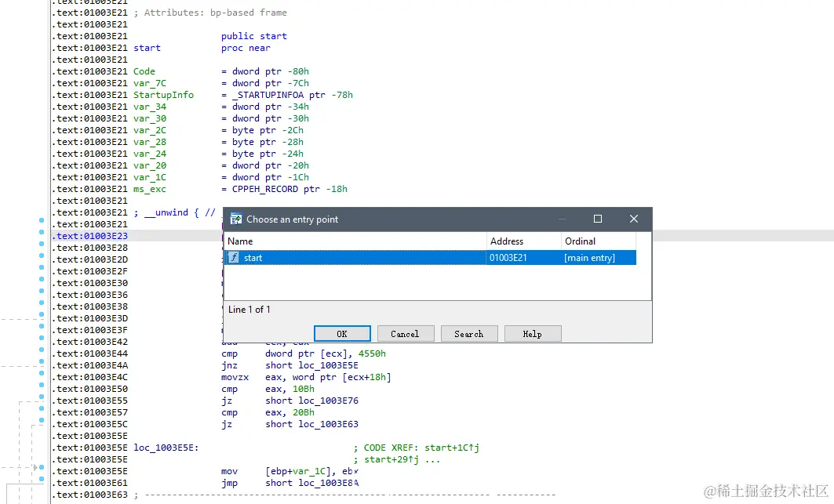This screenshot has height=504, width=834.
Task: Sort by the Address column header
Action: [523, 241]
